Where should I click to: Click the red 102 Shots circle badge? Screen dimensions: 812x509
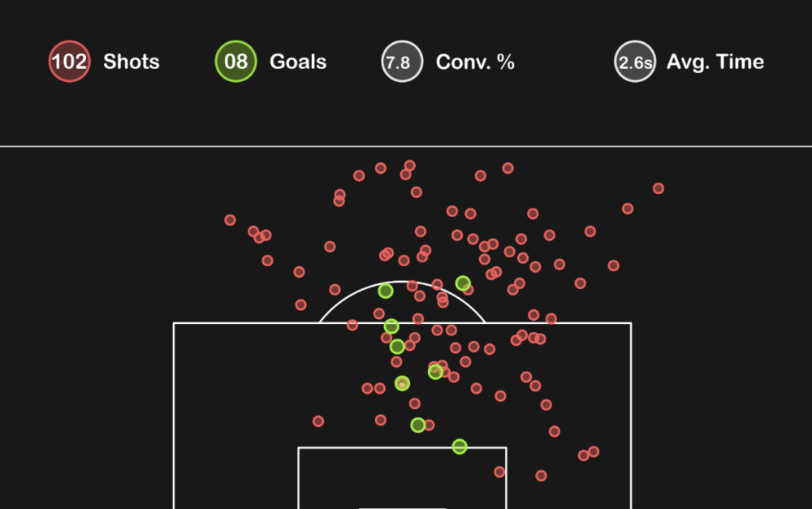[69, 61]
